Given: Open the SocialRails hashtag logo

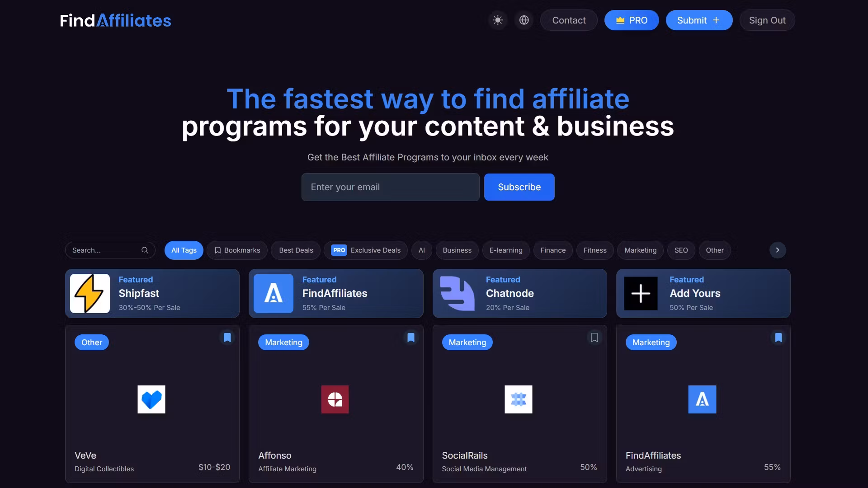Looking at the screenshot, I should pyautogui.click(x=519, y=399).
